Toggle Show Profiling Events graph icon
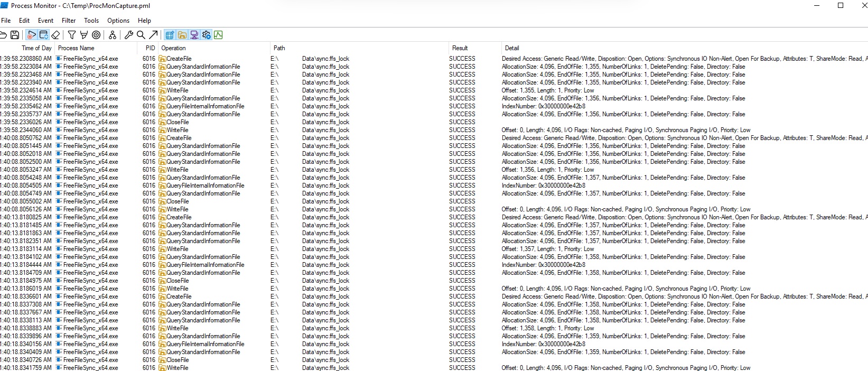The image size is (868, 371). (218, 35)
